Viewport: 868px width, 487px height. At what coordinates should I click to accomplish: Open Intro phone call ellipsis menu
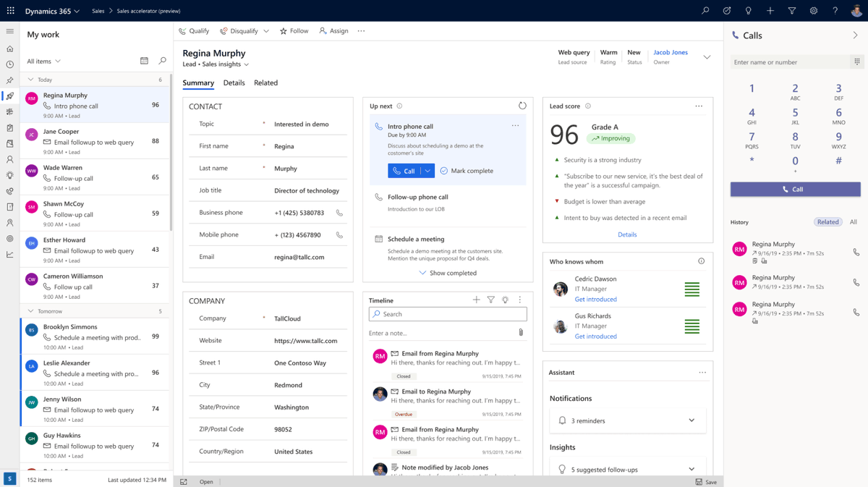tap(515, 126)
